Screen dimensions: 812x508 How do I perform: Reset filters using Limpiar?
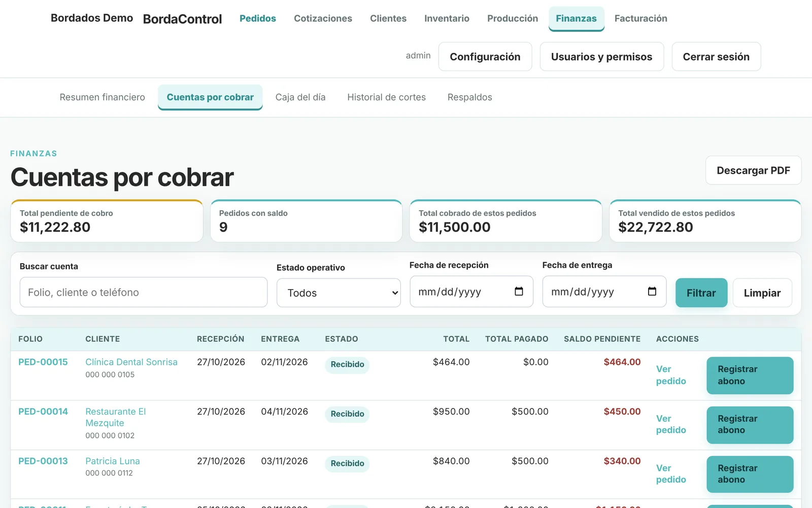point(762,293)
